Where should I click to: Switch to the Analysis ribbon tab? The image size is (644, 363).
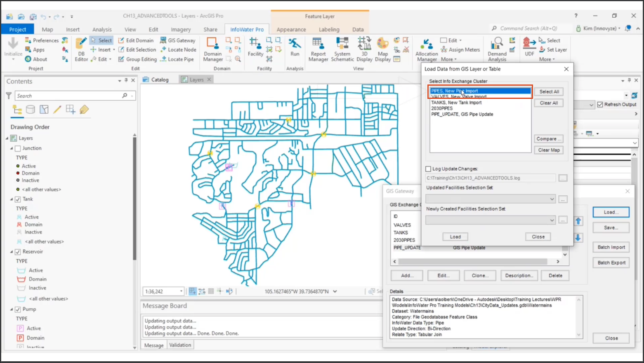[x=102, y=29]
